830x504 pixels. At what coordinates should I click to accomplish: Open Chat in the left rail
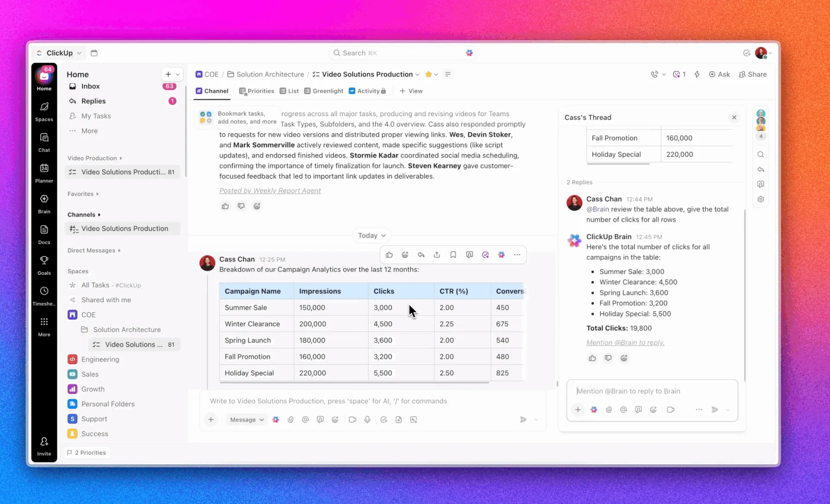(44, 142)
